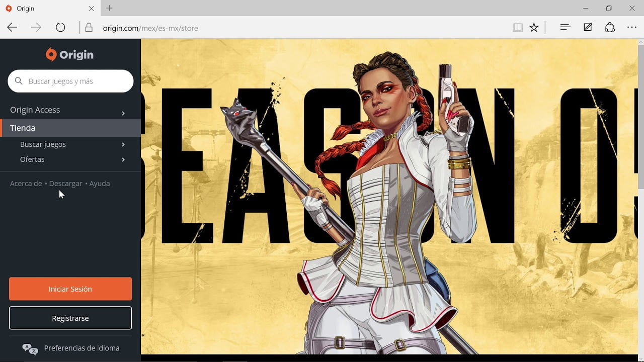
Task: Expand the Ofertas chevron arrow
Action: click(123, 160)
